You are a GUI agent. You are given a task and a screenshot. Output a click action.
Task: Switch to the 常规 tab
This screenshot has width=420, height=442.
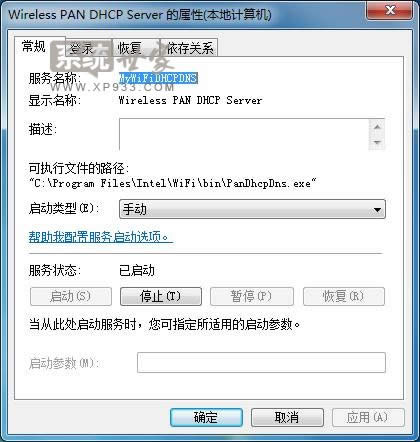33,46
